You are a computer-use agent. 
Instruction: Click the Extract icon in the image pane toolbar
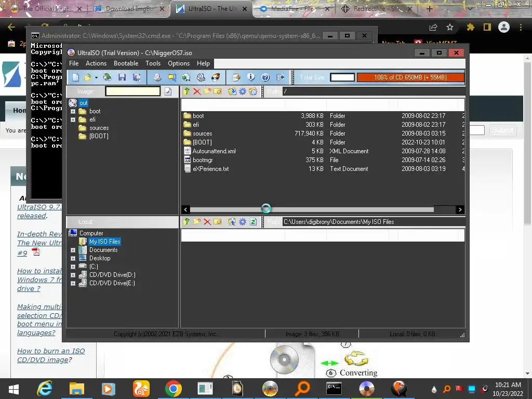point(232,91)
